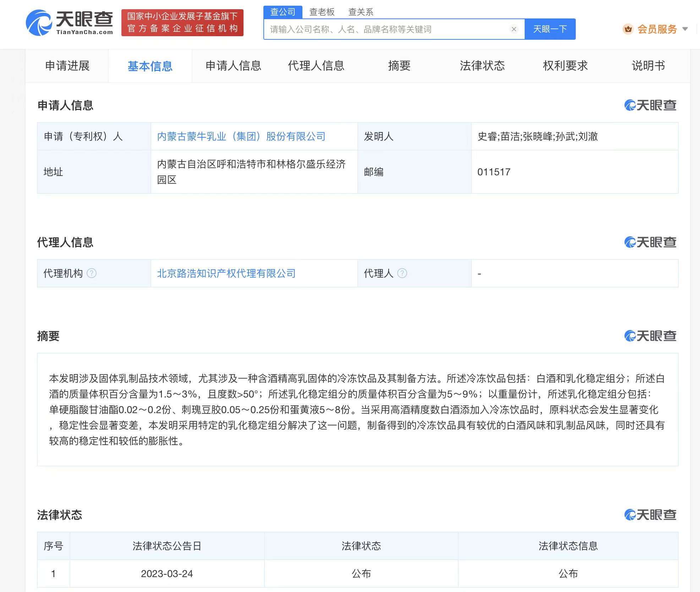
Task: Click the abstract paragraph text
Action: pos(357,410)
